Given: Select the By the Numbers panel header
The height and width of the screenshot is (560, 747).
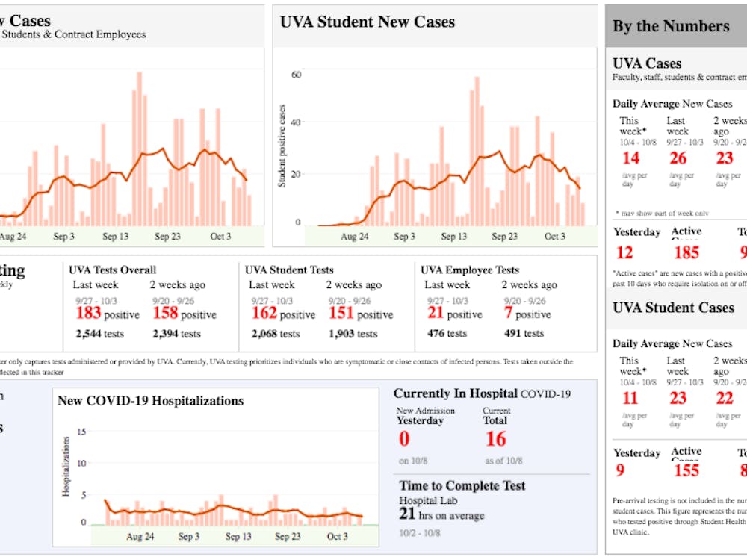Looking at the screenshot, I should [670, 26].
